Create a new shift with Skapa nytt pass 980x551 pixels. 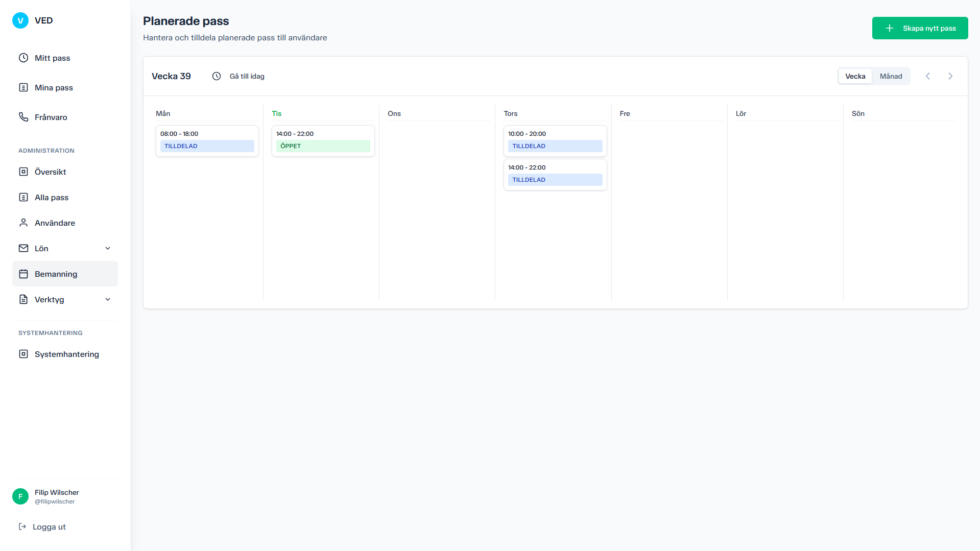tap(920, 28)
